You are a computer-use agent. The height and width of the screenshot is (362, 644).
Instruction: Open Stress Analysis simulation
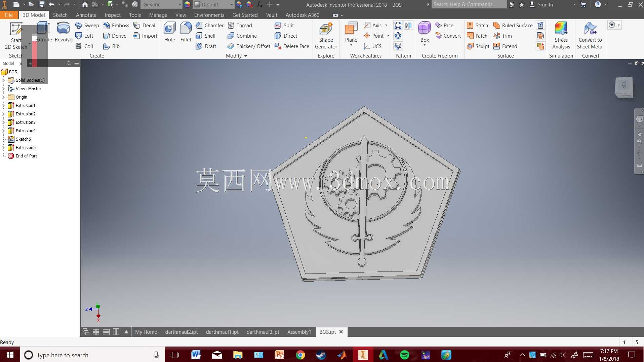pos(561,35)
